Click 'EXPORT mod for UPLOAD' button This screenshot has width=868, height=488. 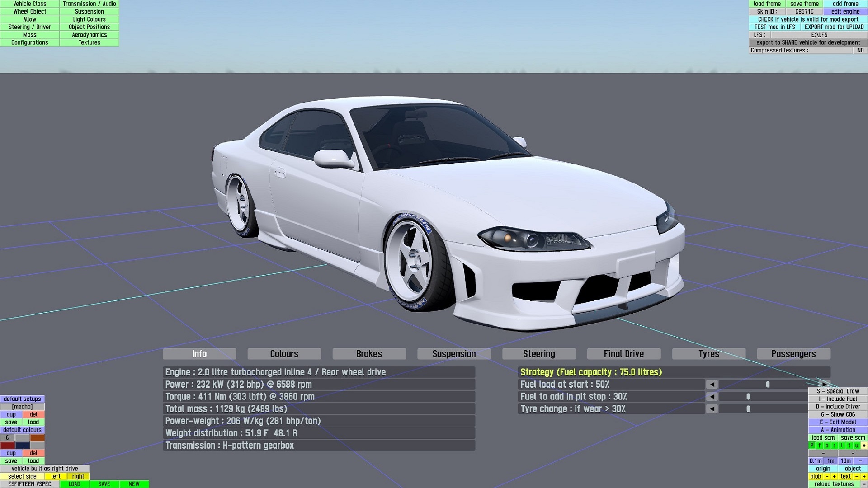pyautogui.click(x=834, y=27)
